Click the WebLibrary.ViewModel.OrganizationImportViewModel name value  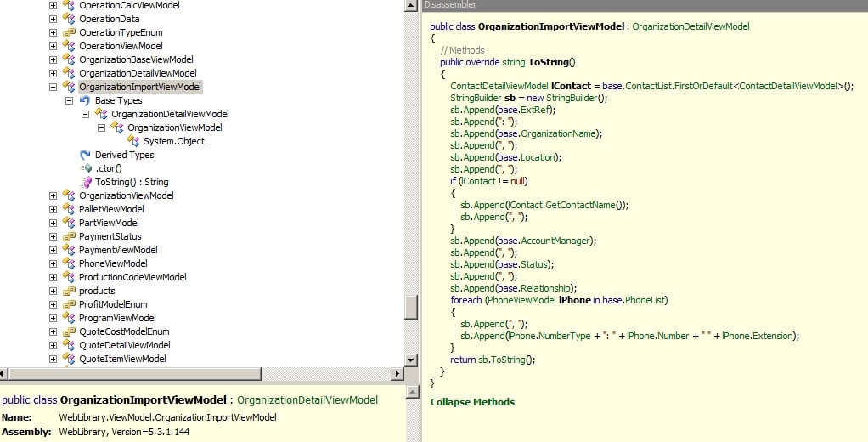[167, 417]
